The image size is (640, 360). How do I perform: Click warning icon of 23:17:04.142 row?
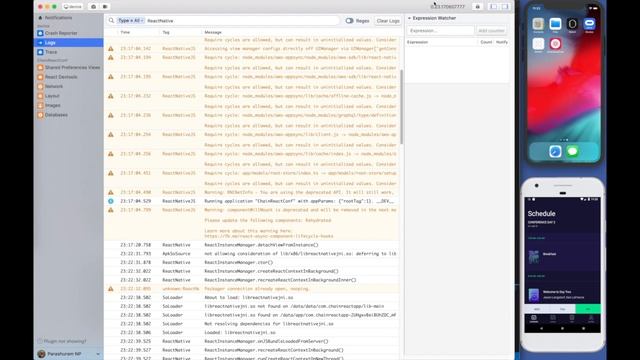111,49
